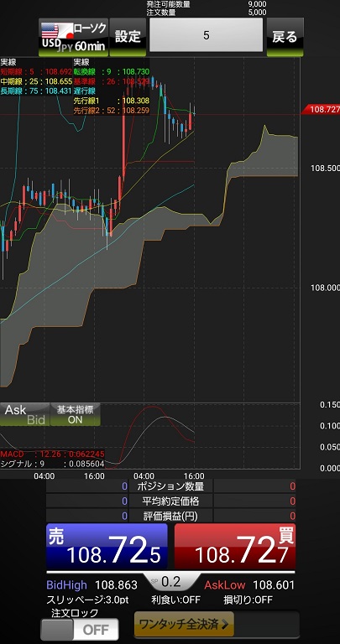Screen dimensions: 340x644
Task: Open the USD/JPY currency pair selector
Action: coord(55,37)
